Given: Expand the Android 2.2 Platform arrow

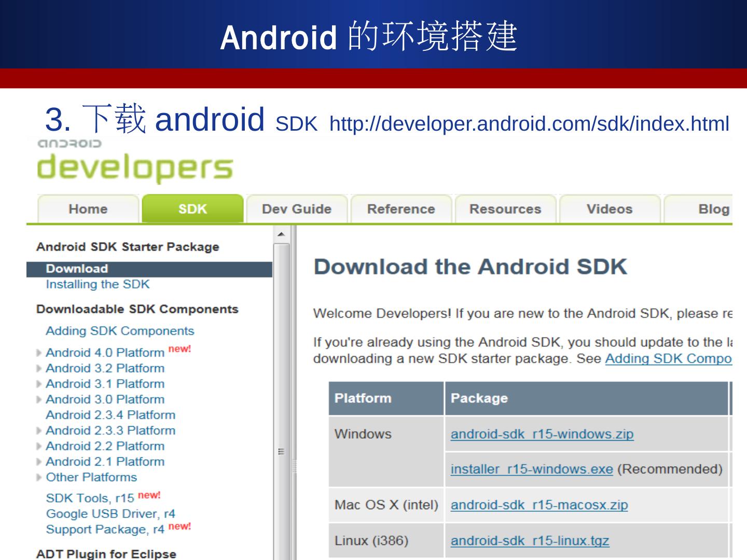Looking at the screenshot, I should (x=39, y=446).
